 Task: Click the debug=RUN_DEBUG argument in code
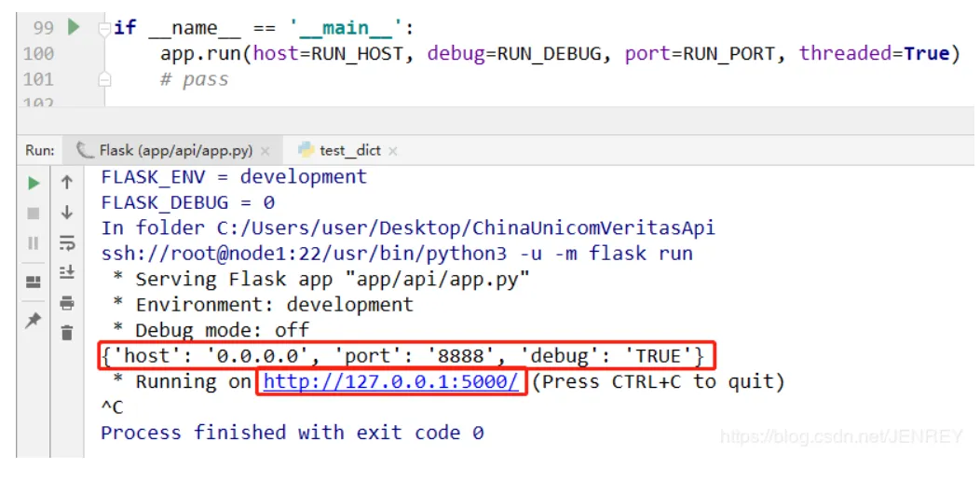(514, 54)
